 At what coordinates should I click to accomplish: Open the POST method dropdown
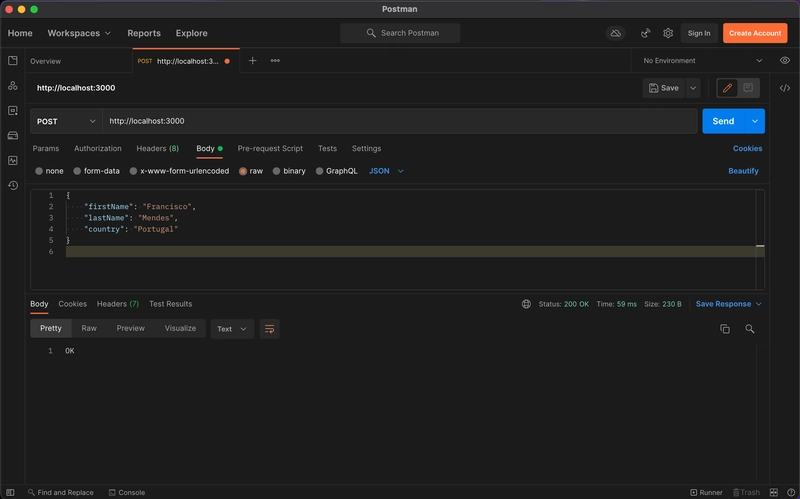pyautogui.click(x=65, y=121)
